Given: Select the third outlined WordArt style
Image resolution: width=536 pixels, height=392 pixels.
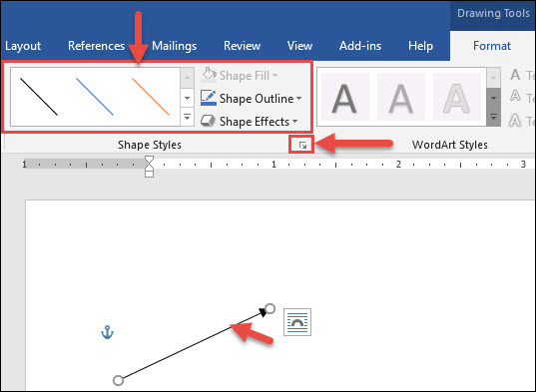Looking at the screenshot, I should coord(457,98).
